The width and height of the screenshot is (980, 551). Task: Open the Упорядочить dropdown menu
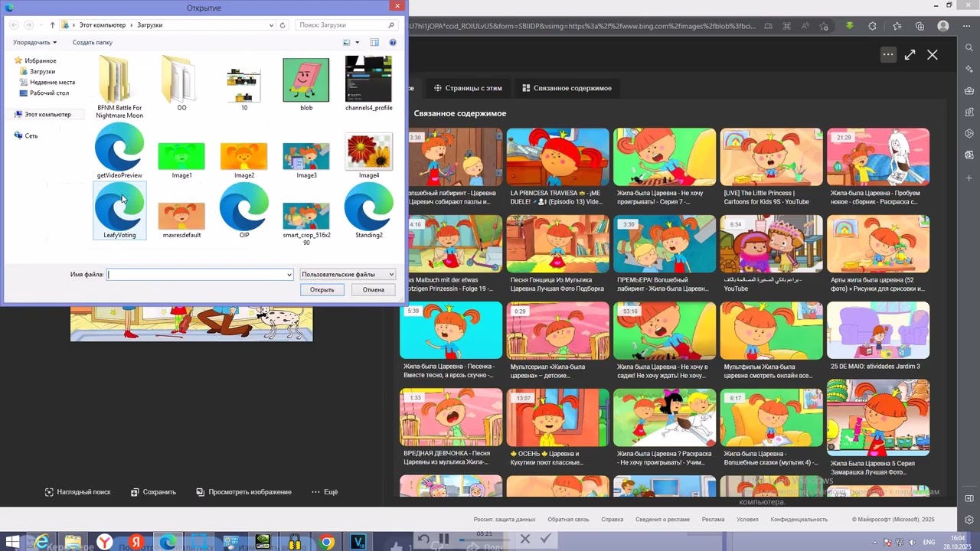point(34,43)
